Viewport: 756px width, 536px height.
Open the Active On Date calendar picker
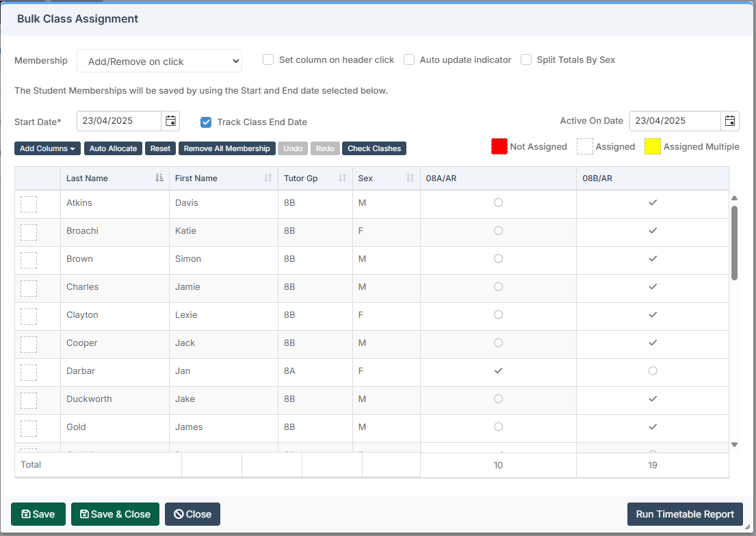tap(730, 121)
